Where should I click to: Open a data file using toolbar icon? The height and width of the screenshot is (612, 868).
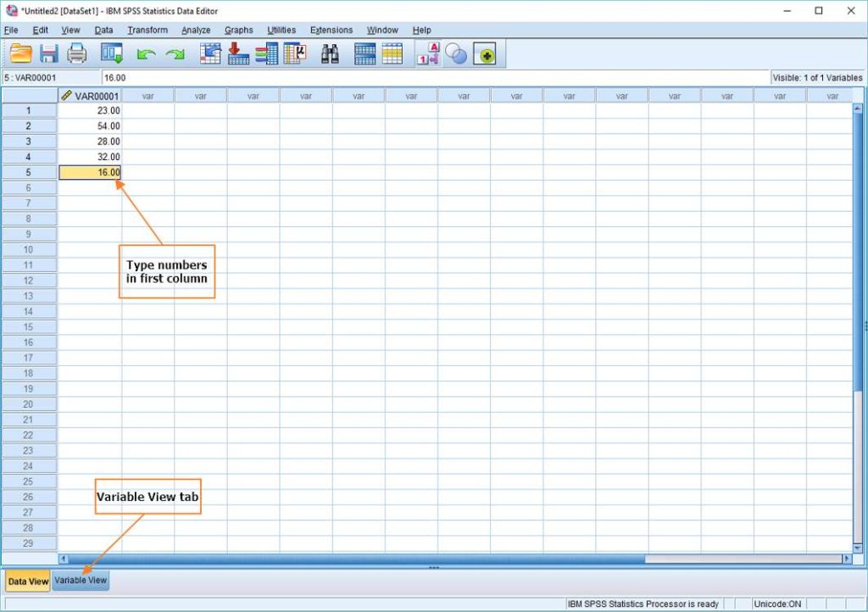[x=19, y=53]
